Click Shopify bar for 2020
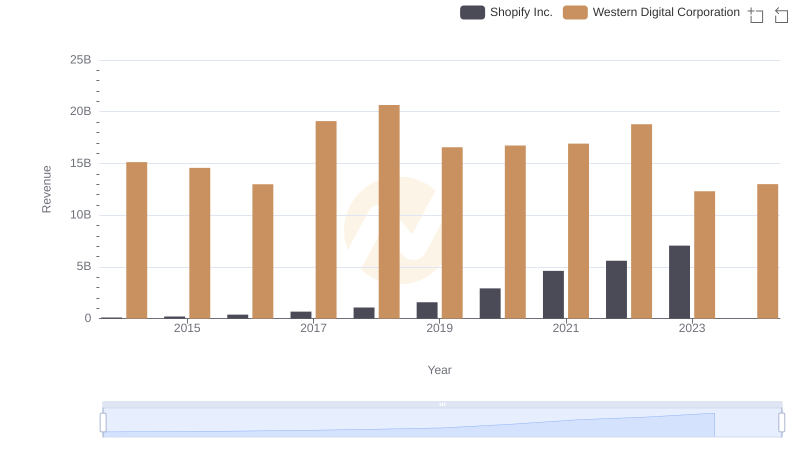 click(x=490, y=303)
